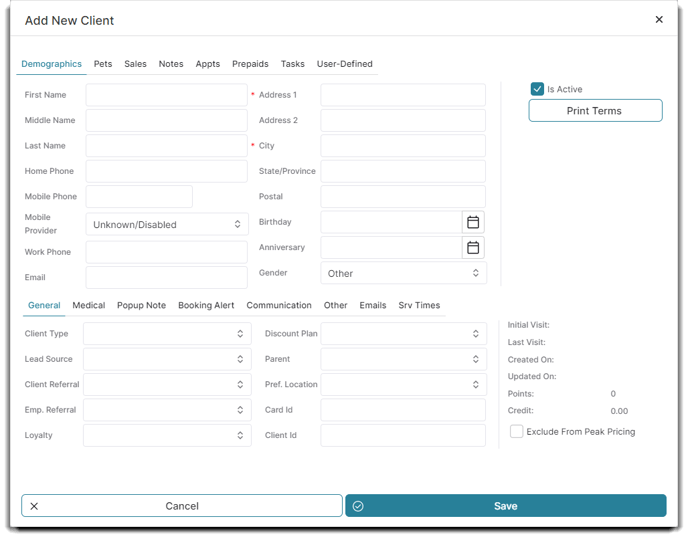Open the Other sub-tab
688x547 pixels.
tap(335, 305)
